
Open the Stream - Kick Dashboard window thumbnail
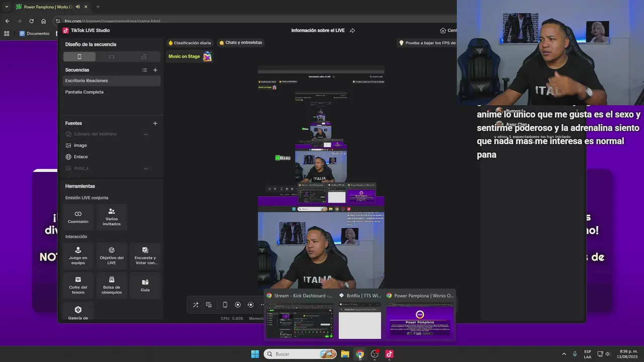[299, 315]
